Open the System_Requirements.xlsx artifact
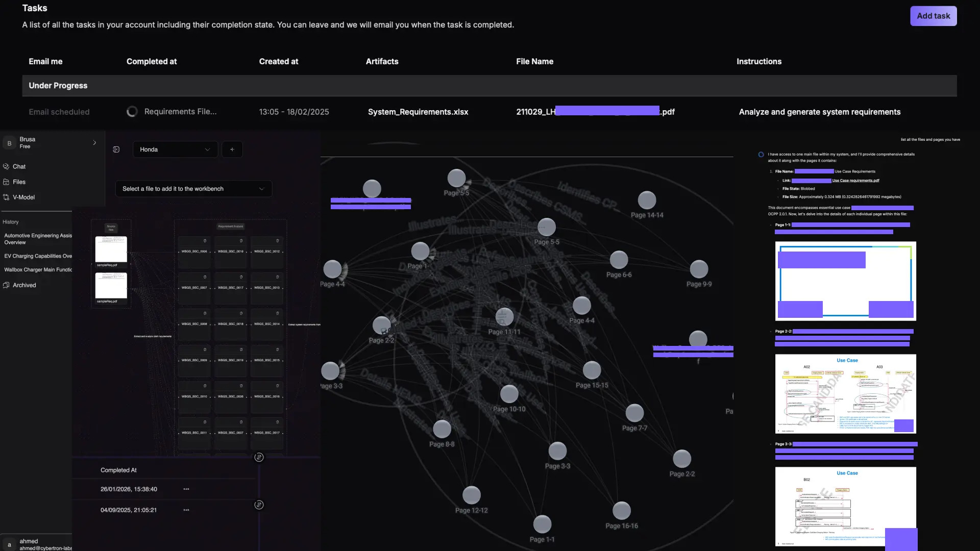Image resolution: width=980 pixels, height=551 pixels. click(418, 112)
